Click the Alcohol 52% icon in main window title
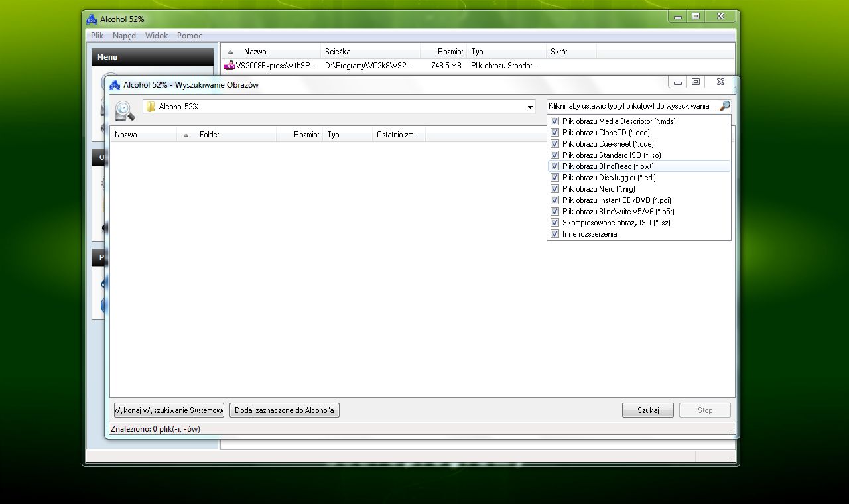This screenshot has height=504, width=849. pyautogui.click(x=92, y=19)
